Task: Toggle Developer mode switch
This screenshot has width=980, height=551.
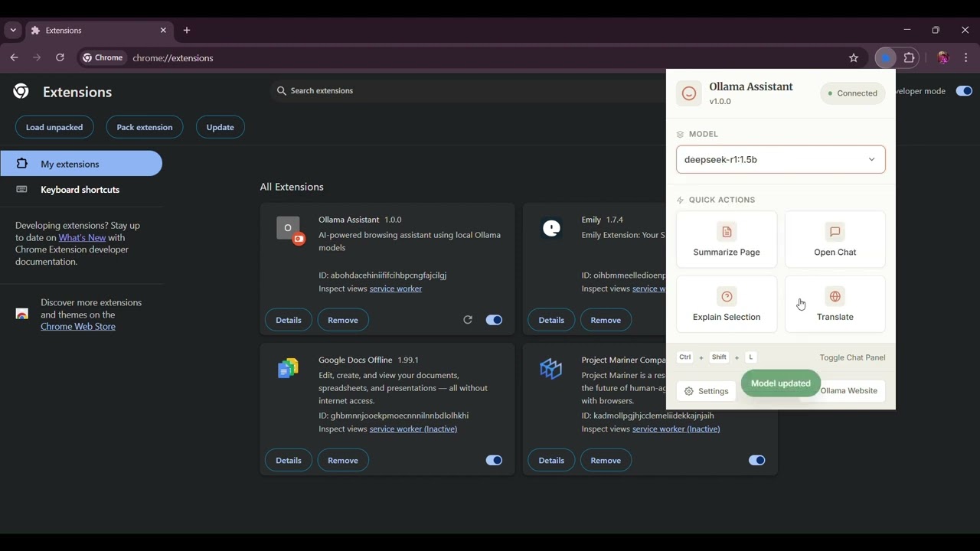Action: [x=964, y=91]
